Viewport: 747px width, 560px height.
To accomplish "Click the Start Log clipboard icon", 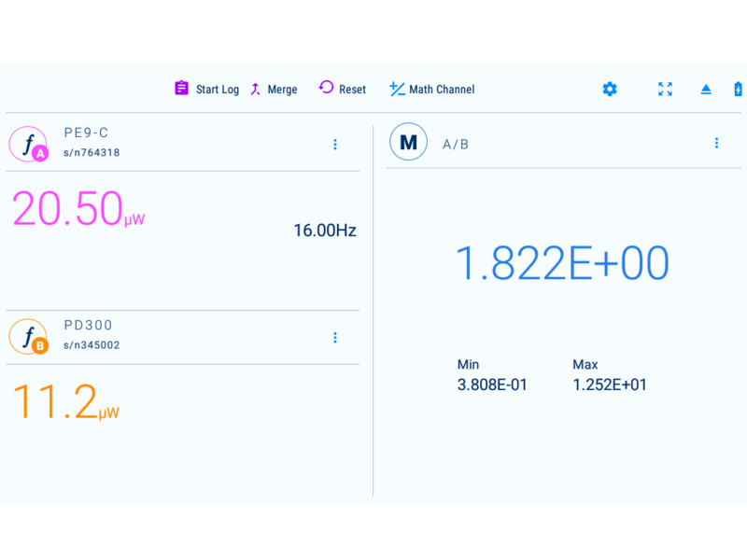I will point(182,89).
